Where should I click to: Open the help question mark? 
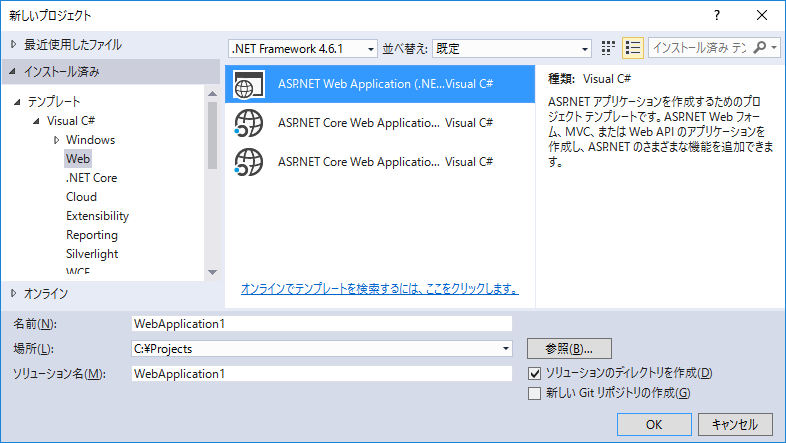(717, 16)
